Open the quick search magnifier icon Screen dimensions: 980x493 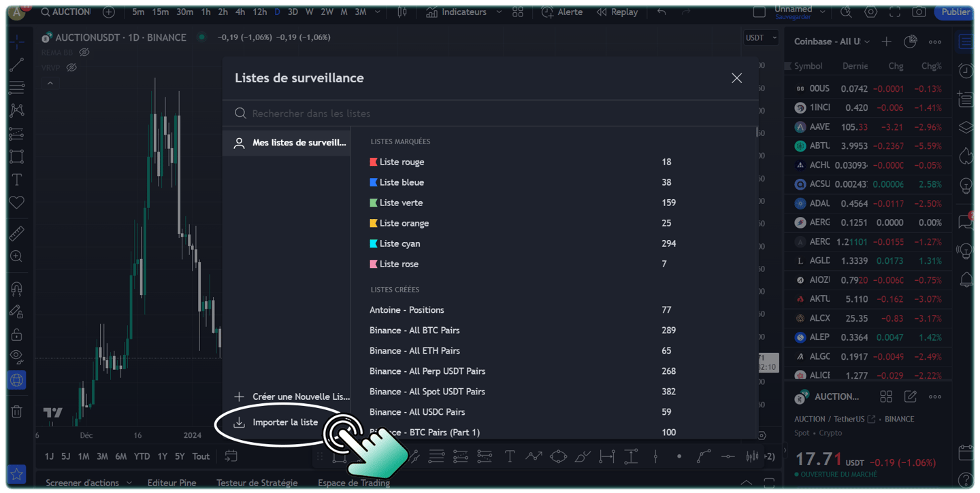[x=846, y=12]
